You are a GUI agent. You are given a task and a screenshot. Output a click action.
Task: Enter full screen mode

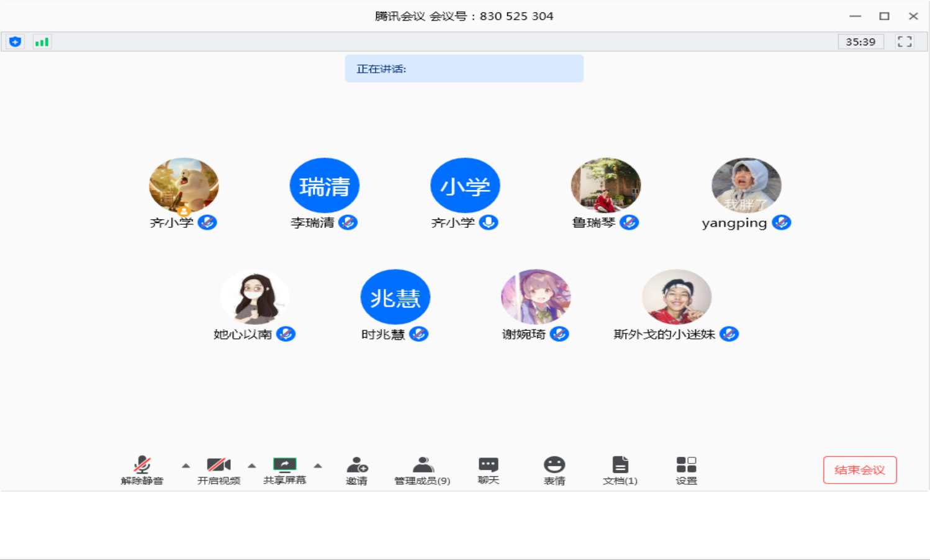(x=905, y=42)
